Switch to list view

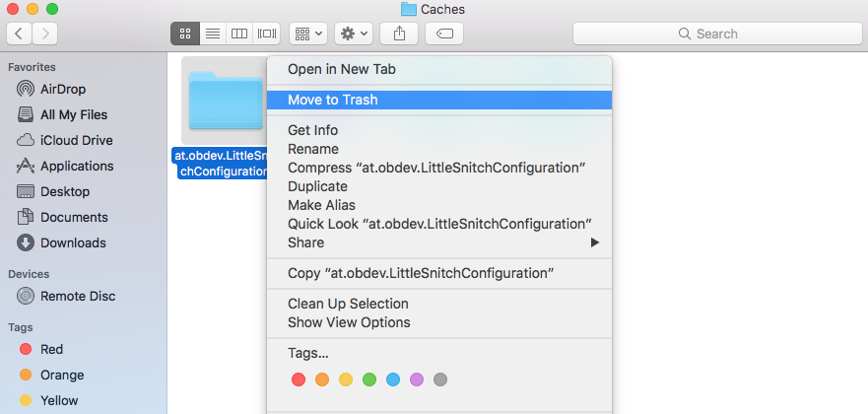click(213, 34)
